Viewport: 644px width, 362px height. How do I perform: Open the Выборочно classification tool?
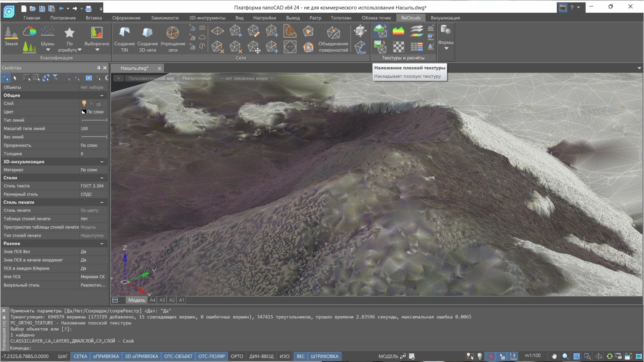coord(97,33)
